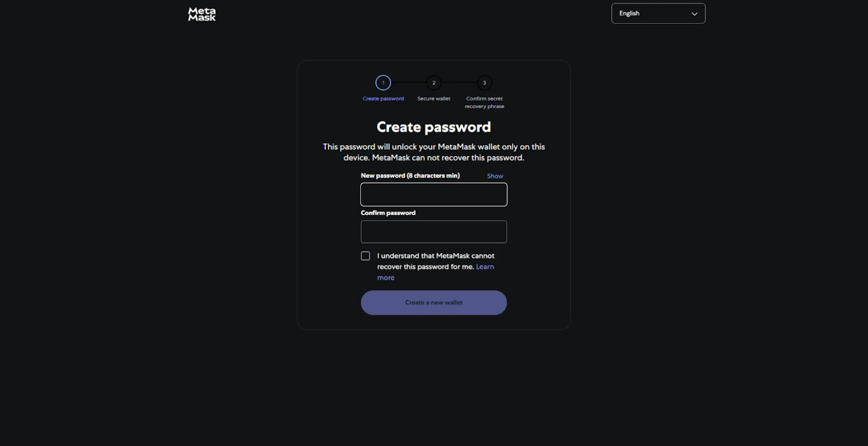Click the Confirm password input field
The image size is (868, 446).
pyautogui.click(x=434, y=232)
